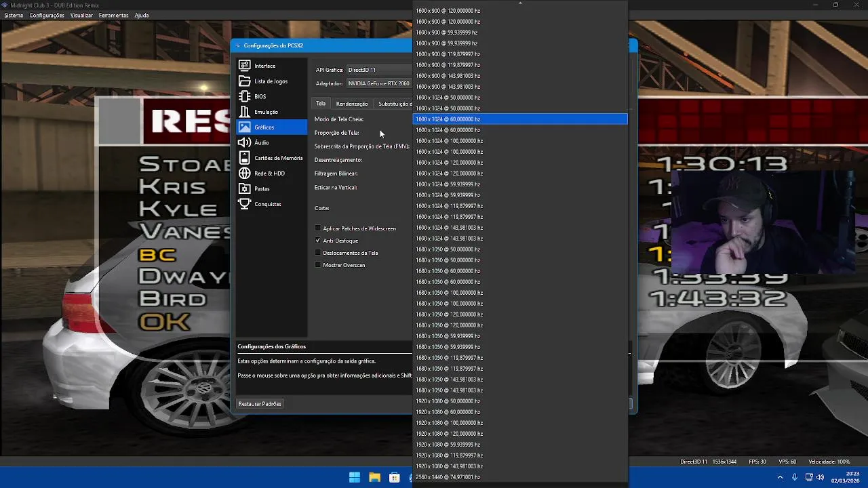The width and height of the screenshot is (868, 488).
Task: Choose 1920 x 1080 @ 60,000000 hz
Action: [x=520, y=412]
